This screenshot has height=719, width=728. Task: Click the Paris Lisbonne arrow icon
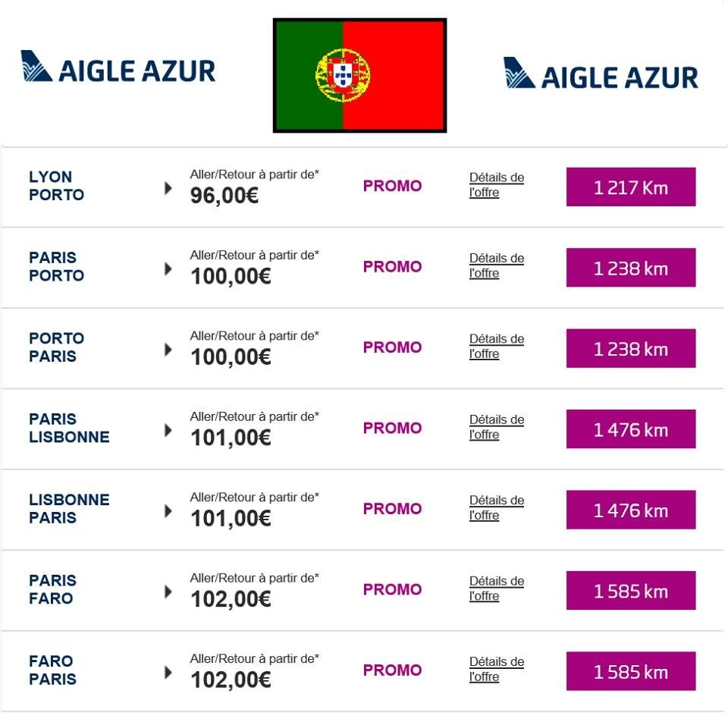[x=168, y=431]
